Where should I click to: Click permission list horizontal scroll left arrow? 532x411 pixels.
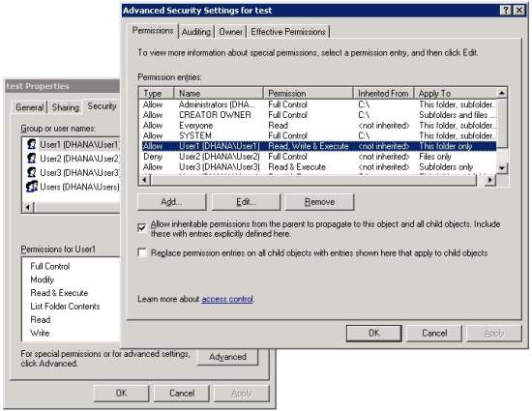[x=144, y=180]
